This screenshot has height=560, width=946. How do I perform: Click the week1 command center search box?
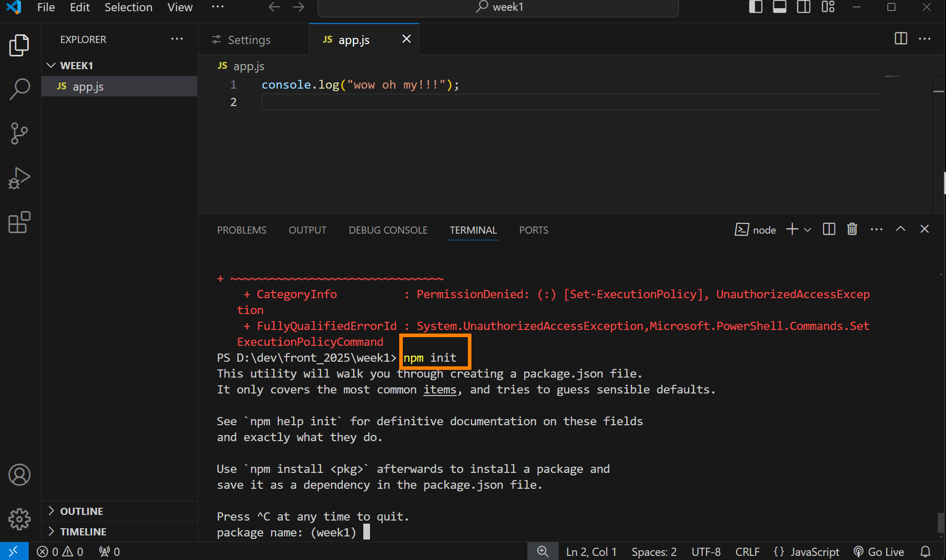tap(498, 7)
